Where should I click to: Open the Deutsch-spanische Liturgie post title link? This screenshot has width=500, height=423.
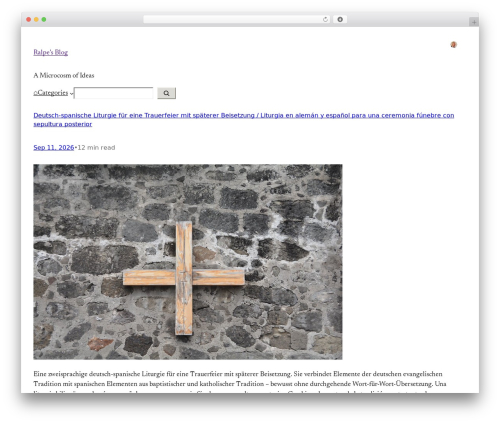(x=244, y=120)
